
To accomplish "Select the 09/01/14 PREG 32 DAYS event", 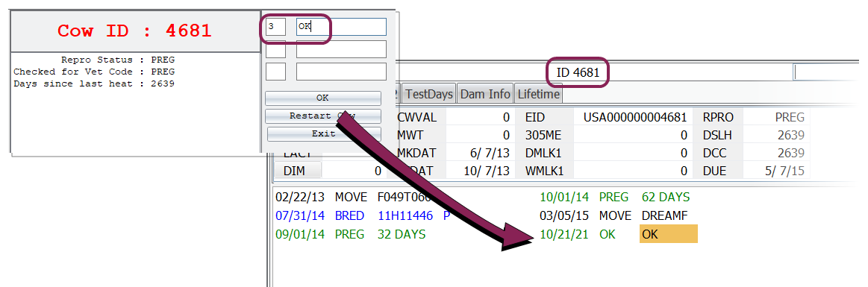I will pyautogui.click(x=351, y=234).
